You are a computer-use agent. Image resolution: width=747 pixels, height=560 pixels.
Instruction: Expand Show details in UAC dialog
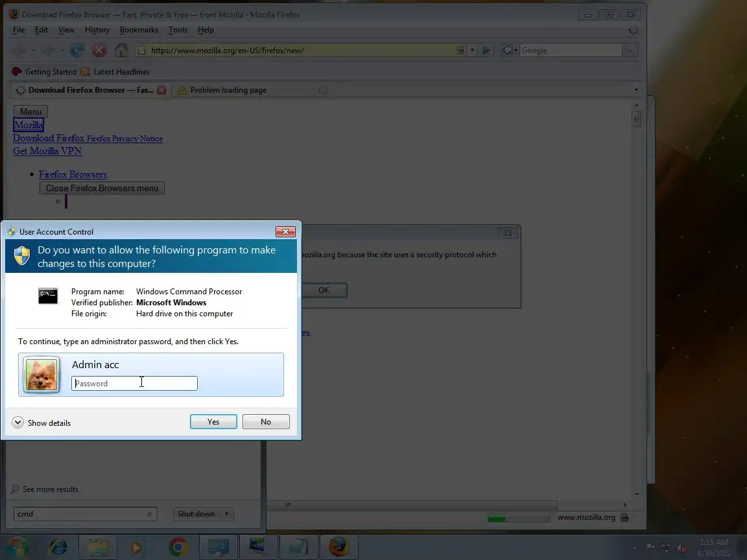[41, 423]
